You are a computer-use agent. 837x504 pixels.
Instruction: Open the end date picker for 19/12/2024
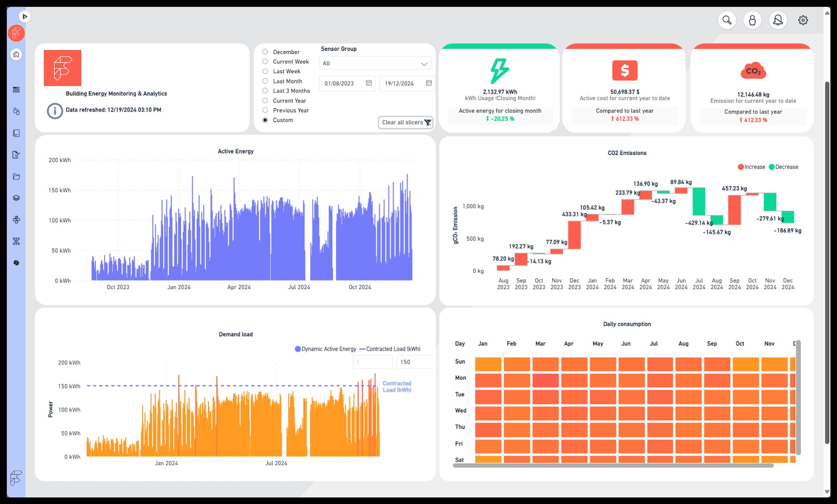click(x=428, y=83)
